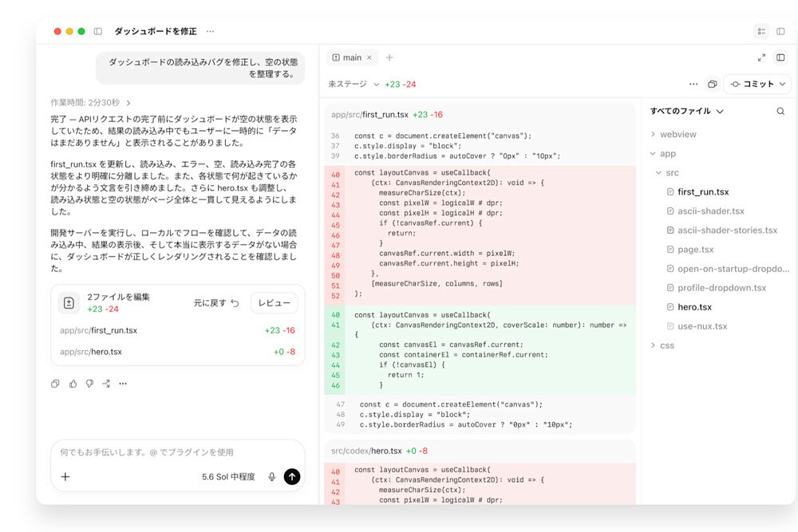Focus the 何でもお手伝いします message input
Viewport: 798px width, 532px height.
point(178,452)
